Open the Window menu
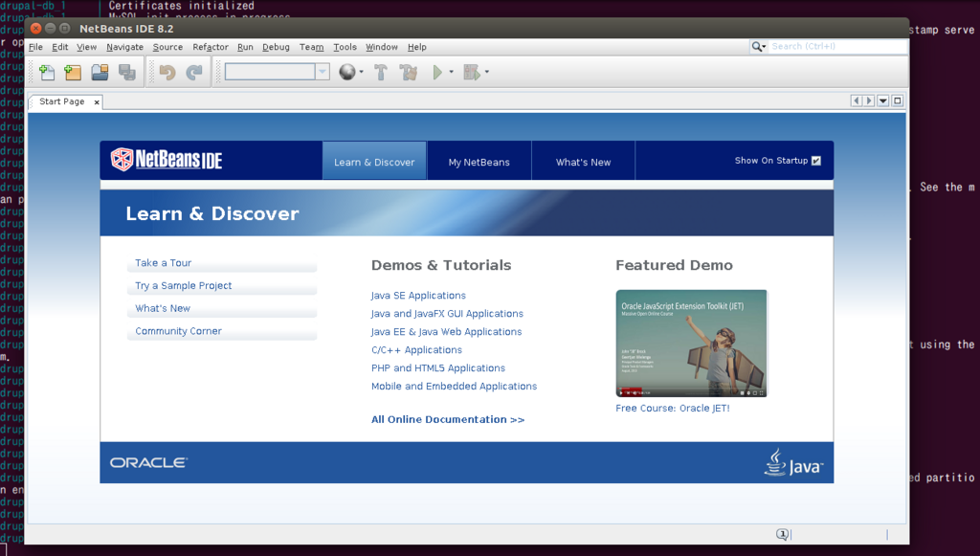The width and height of the screenshot is (980, 556). tap(382, 47)
